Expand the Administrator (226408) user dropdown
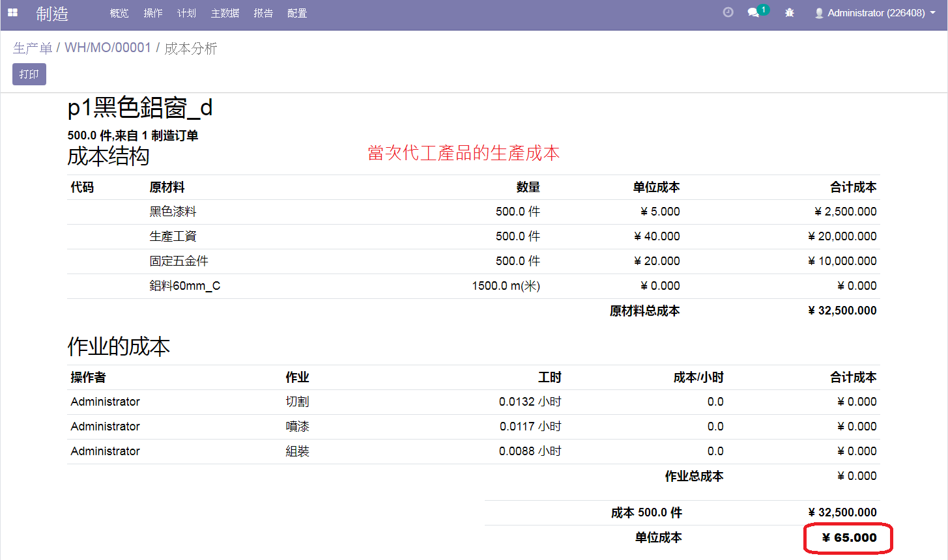Screen dimensions: 948x560 coord(875,13)
